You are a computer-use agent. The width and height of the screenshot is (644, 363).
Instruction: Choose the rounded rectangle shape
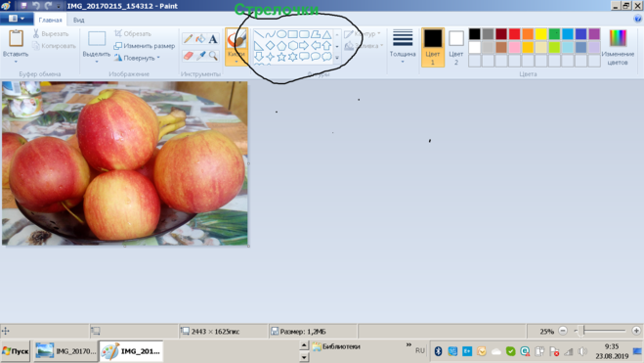tap(304, 34)
